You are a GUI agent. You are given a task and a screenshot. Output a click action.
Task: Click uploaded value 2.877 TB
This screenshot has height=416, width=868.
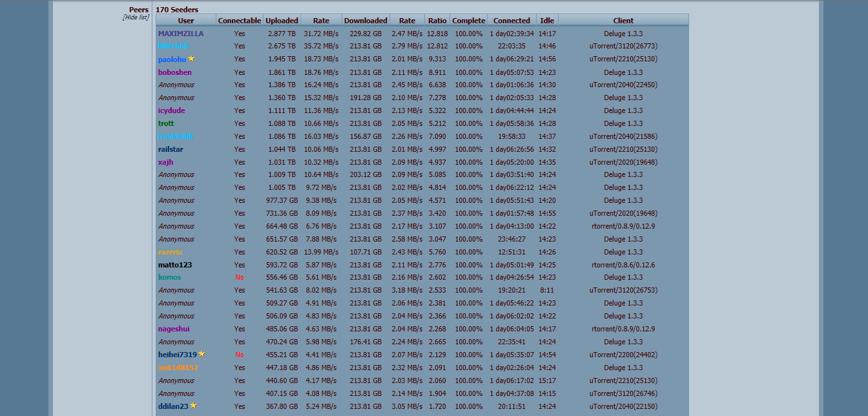[282, 34]
